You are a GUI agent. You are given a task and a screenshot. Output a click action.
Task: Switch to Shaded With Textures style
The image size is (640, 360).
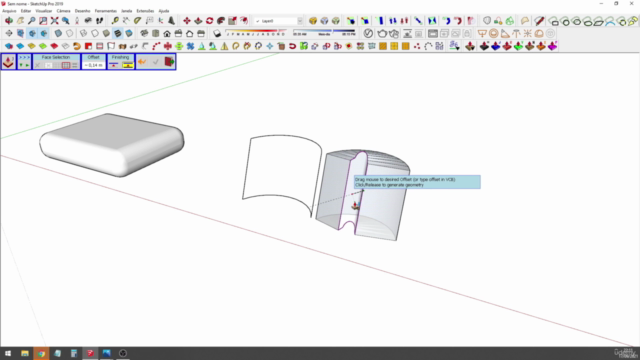coord(118,33)
